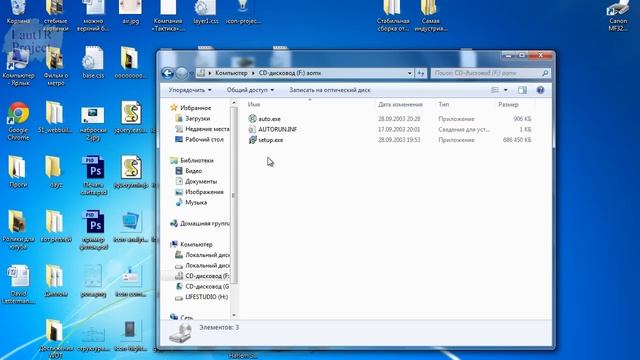Open the Музыка library
This screenshot has width=640, height=360.
pyautogui.click(x=196, y=202)
